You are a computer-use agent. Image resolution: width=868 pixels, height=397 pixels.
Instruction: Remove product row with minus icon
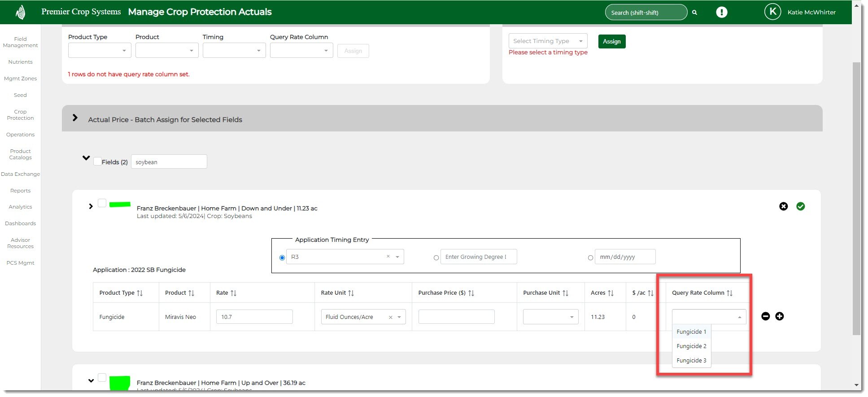765,316
